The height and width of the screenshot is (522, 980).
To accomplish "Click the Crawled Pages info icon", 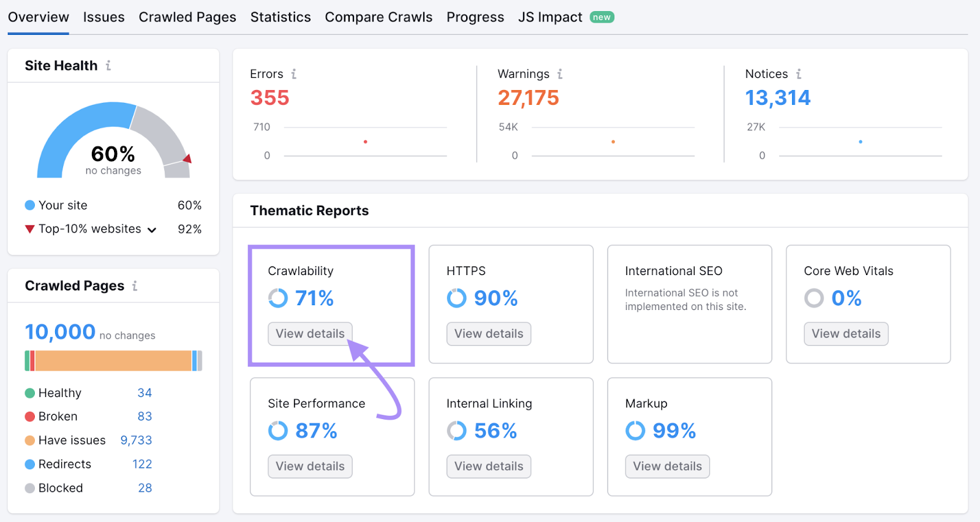I will [x=135, y=286].
